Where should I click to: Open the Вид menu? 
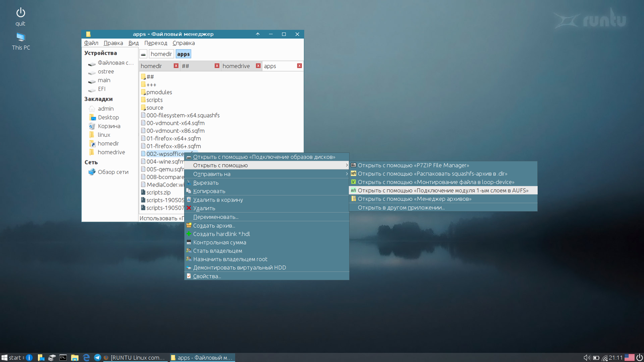(133, 43)
